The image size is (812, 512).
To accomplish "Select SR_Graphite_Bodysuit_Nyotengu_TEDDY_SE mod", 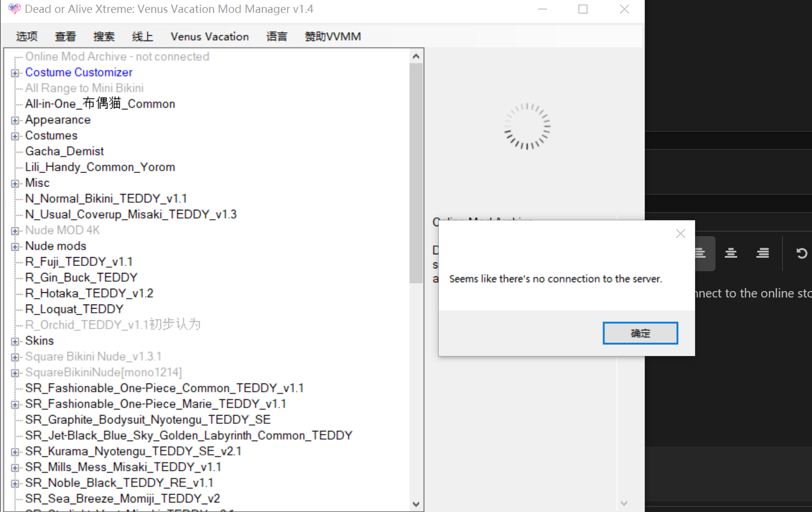I will [148, 420].
